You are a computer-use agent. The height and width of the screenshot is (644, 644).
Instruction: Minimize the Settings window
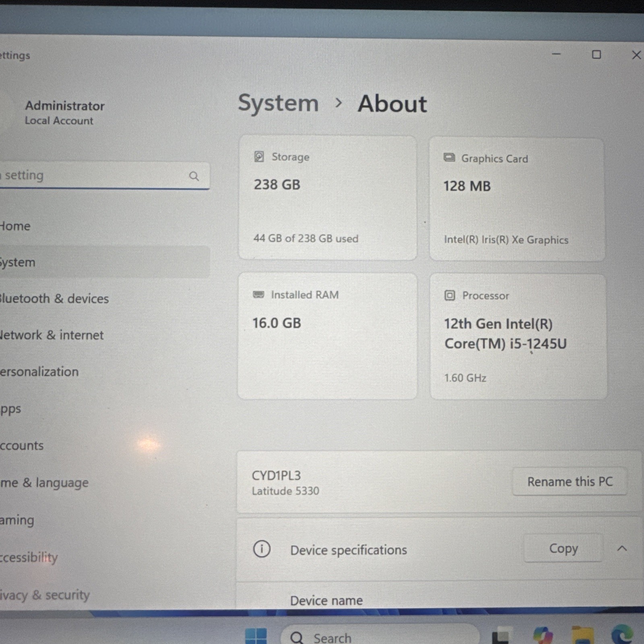(x=556, y=54)
